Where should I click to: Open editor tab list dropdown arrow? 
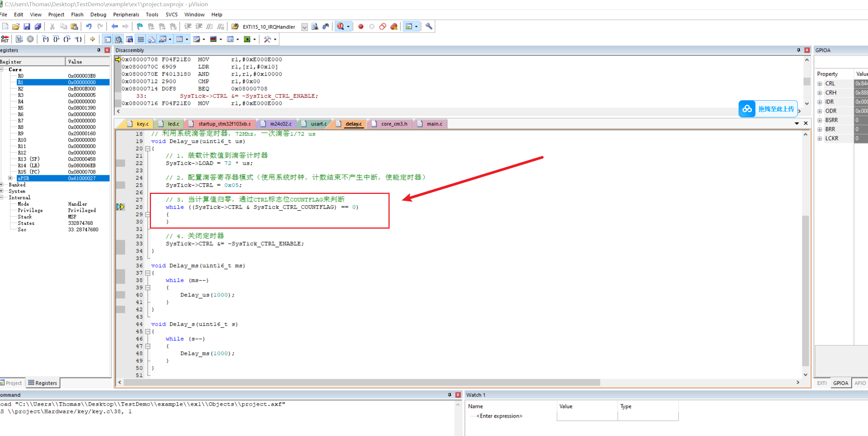(797, 124)
